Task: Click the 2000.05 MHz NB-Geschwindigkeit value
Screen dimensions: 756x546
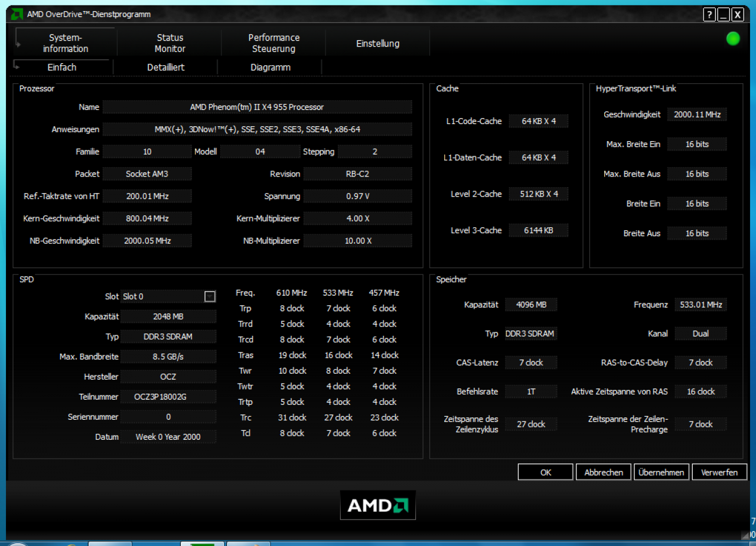Action: click(147, 241)
